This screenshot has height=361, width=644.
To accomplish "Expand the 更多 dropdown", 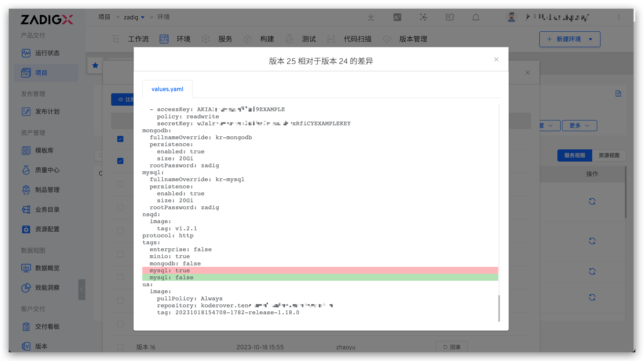I will [x=579, y=125].
